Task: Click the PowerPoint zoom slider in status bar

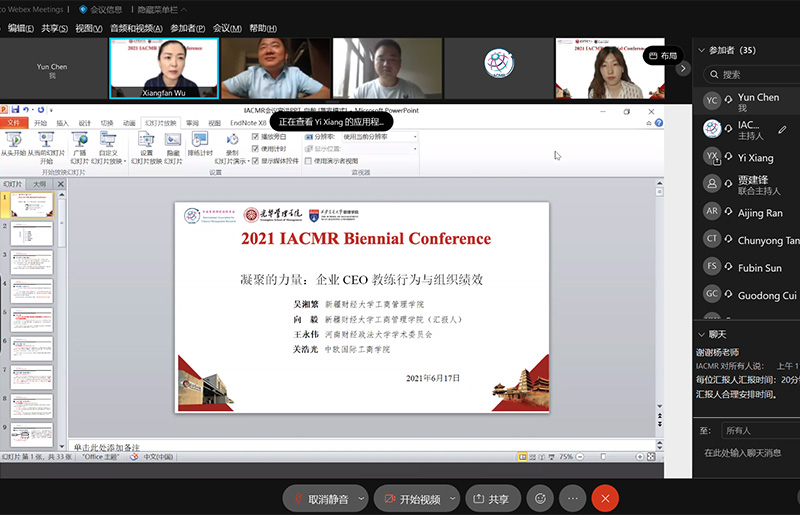Action: (603, 456)
